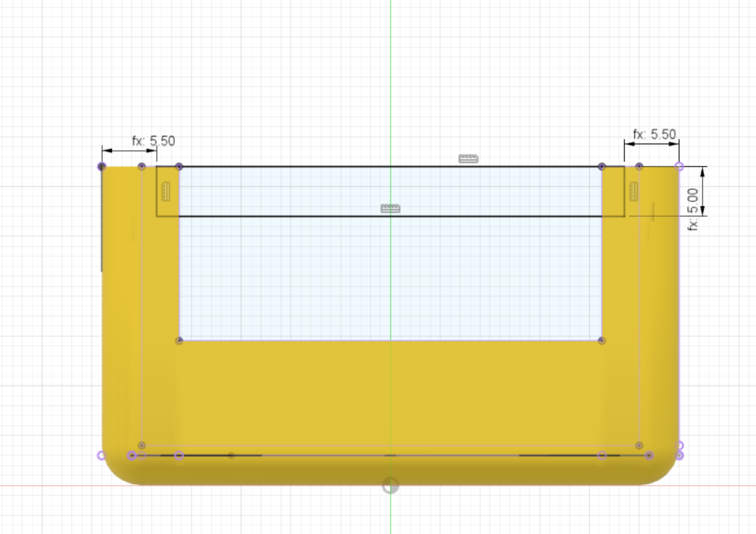Select the open sketch point at the body's top-right corner
This screenshot has width=756, height=534.
coord(680,167)
